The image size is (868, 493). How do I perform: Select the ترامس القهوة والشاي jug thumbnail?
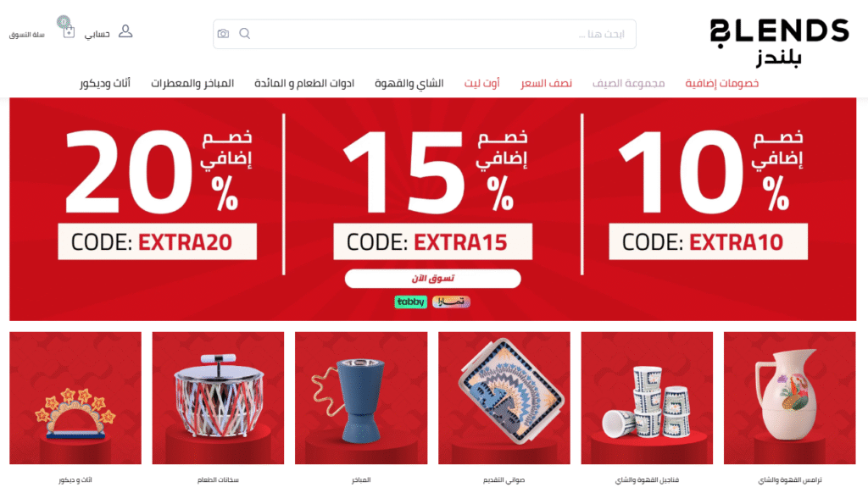click(x=789, y=398)
